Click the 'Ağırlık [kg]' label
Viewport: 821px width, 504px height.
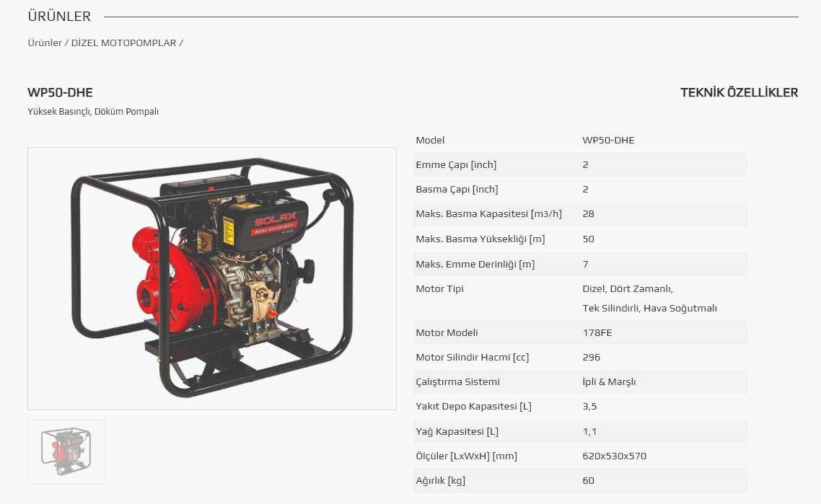coord(440,481)
